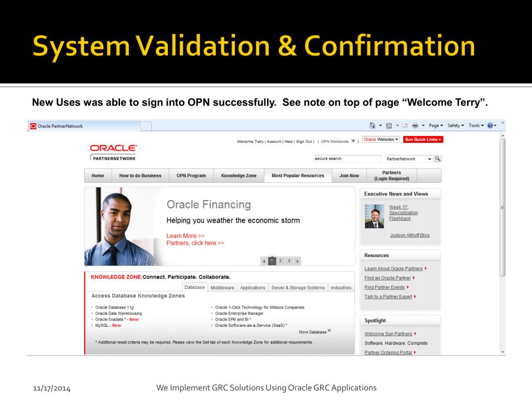Open the browser Help icon menu

click(492, 126)
